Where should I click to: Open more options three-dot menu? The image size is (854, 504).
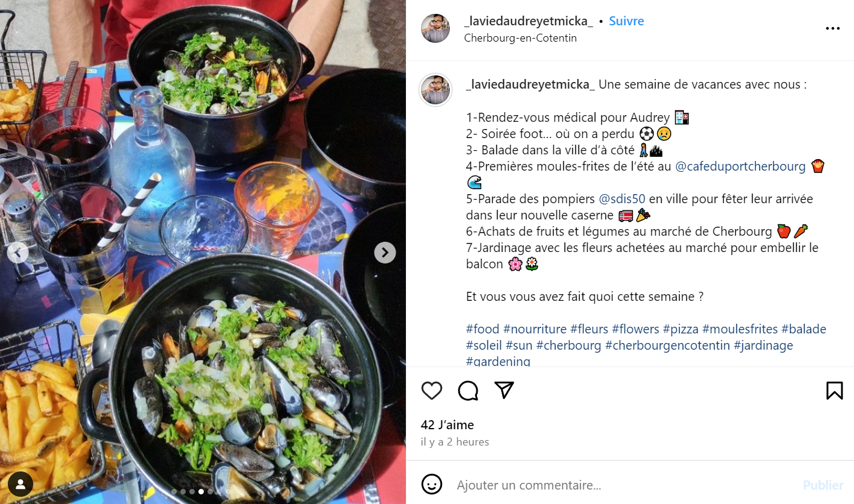pyautogui.click(x=832, y=28)
